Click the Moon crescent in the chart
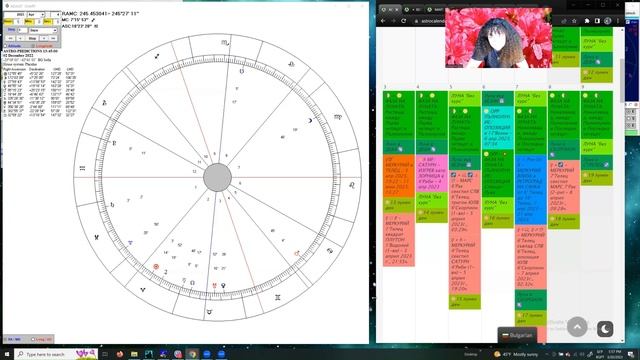The width and height of the screenshot is (640, 360). (x=310, y=120)
